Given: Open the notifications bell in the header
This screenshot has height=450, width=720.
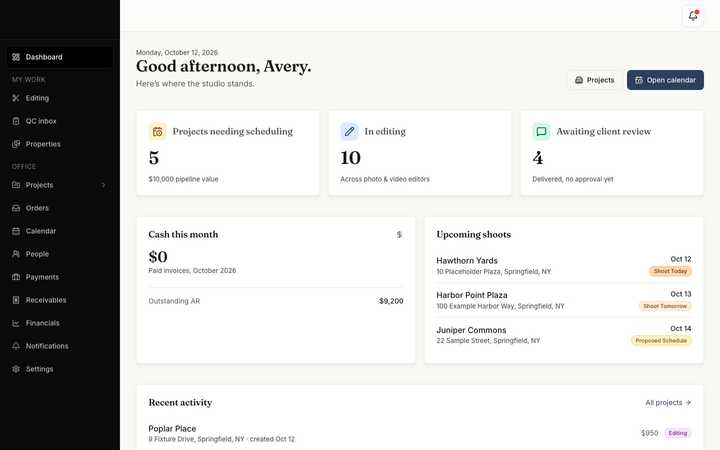Looking at the screenshot, I should 692,16.
